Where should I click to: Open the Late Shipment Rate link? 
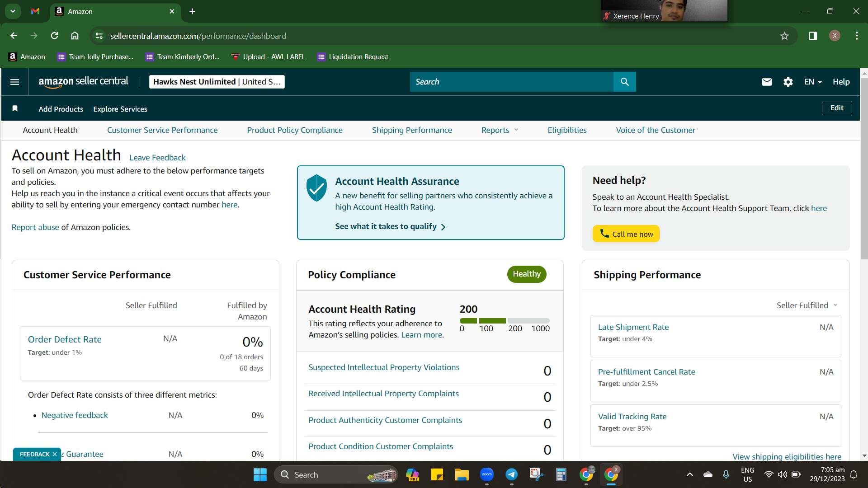pos(633,327)
